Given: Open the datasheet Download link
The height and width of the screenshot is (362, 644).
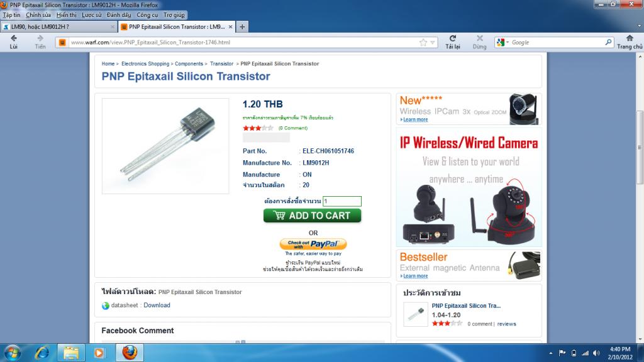Looking at the screenshot, I should click(x=157, y=305).
